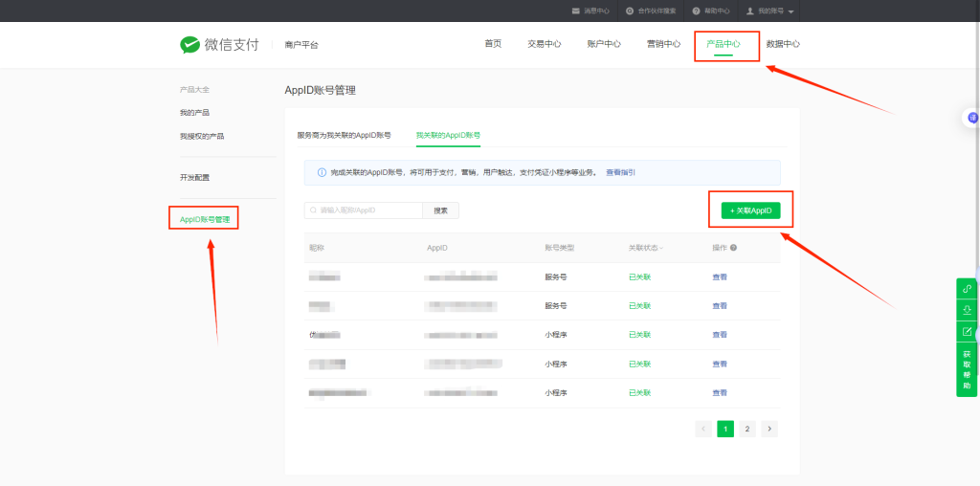Click 商户平台 label beside logo
The image size is (980, 486).
[301, 45]
